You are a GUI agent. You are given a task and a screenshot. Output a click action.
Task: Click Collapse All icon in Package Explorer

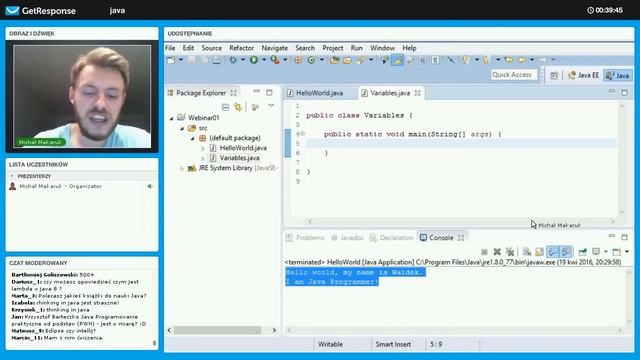(225, 107)
